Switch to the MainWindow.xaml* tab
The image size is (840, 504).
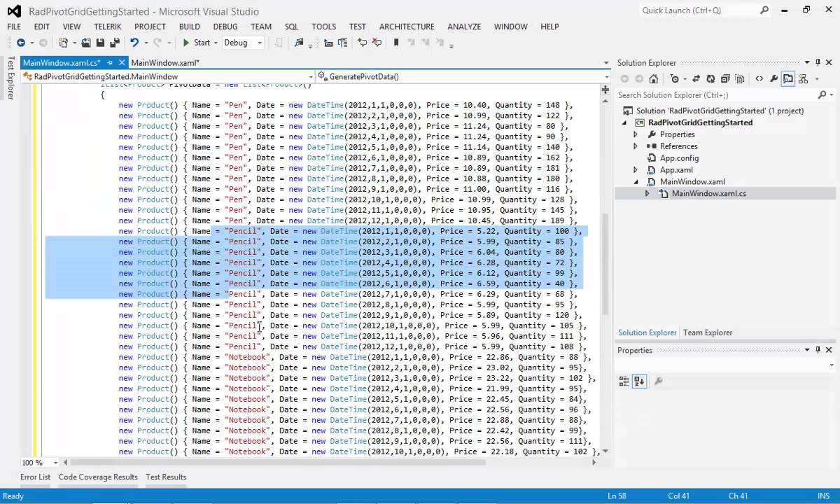pos(165,62)
